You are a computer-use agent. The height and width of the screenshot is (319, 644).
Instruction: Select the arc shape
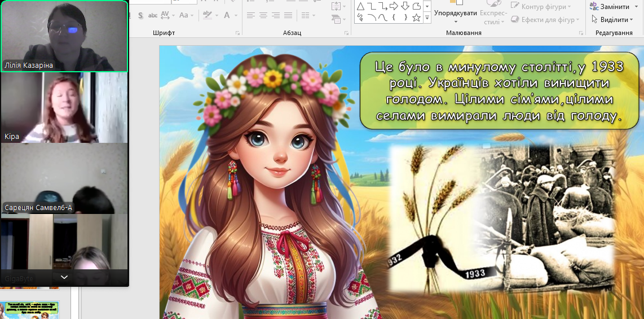pos(372,18)
